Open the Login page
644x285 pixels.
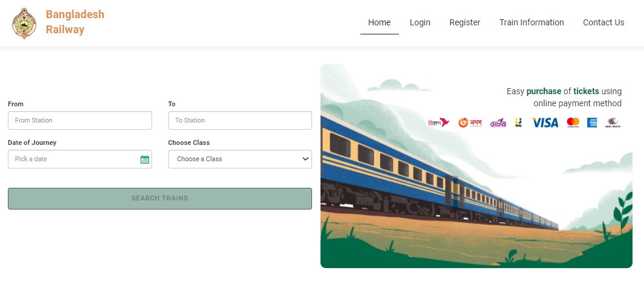420,23
